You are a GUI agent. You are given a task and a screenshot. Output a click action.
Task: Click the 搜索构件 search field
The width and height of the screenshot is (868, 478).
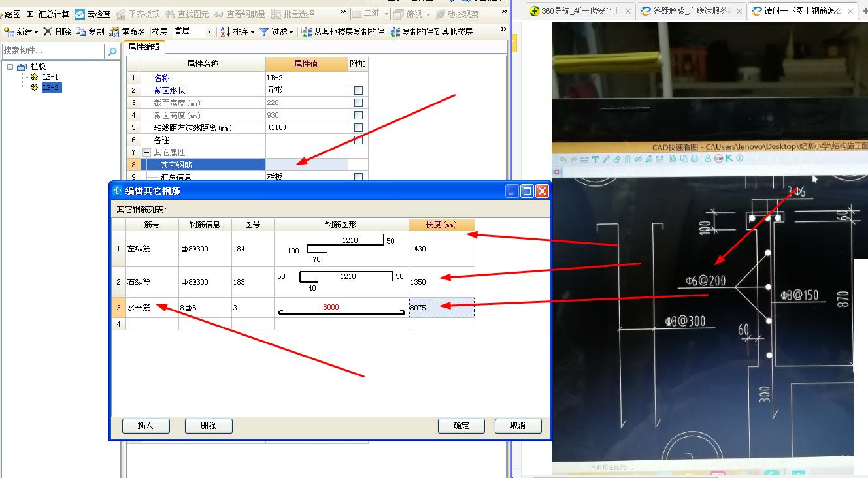[x=53, y=51]
